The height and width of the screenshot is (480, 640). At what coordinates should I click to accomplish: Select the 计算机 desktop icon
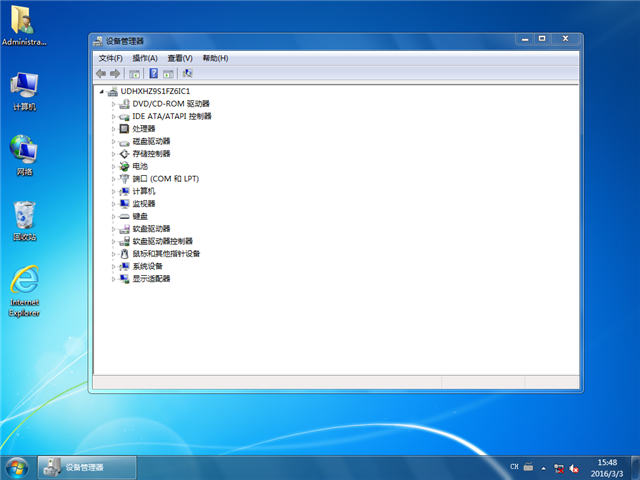point(24,88)
